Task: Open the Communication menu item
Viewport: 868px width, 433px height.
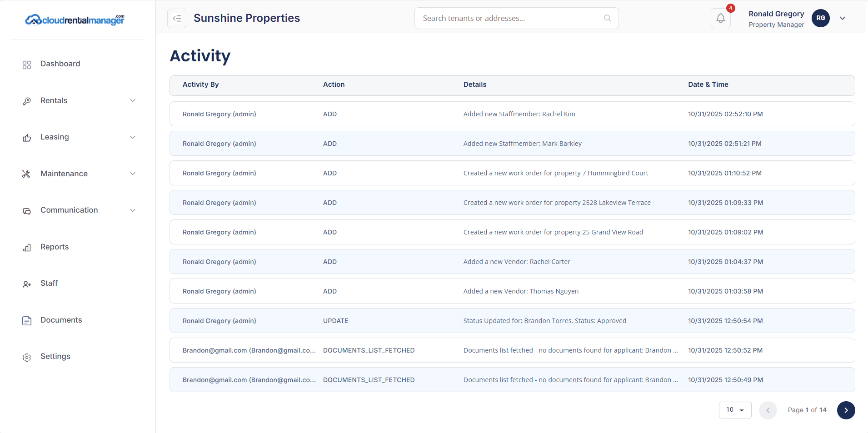Action: pos(69,210)
